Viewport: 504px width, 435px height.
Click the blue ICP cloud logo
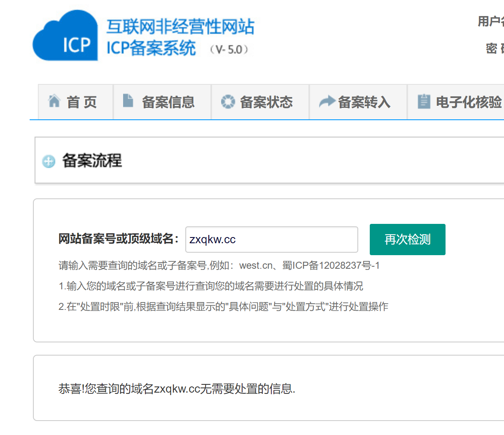tap(65, 37)
